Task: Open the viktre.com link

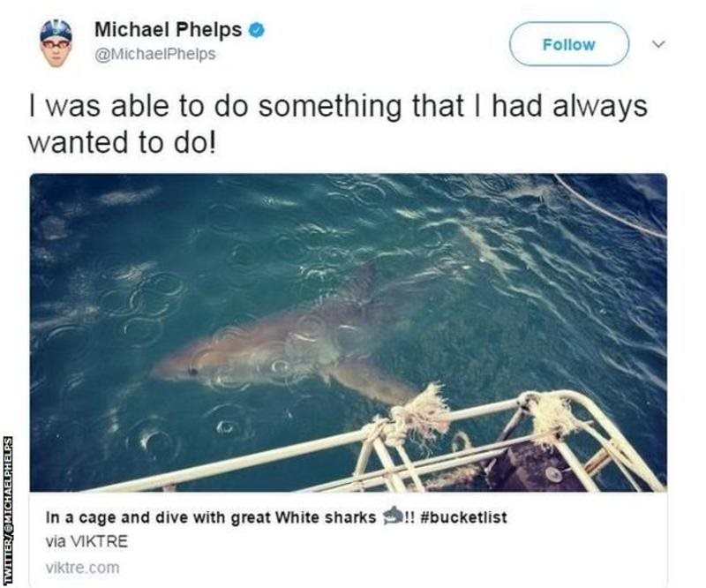Action: pos(82,568)
